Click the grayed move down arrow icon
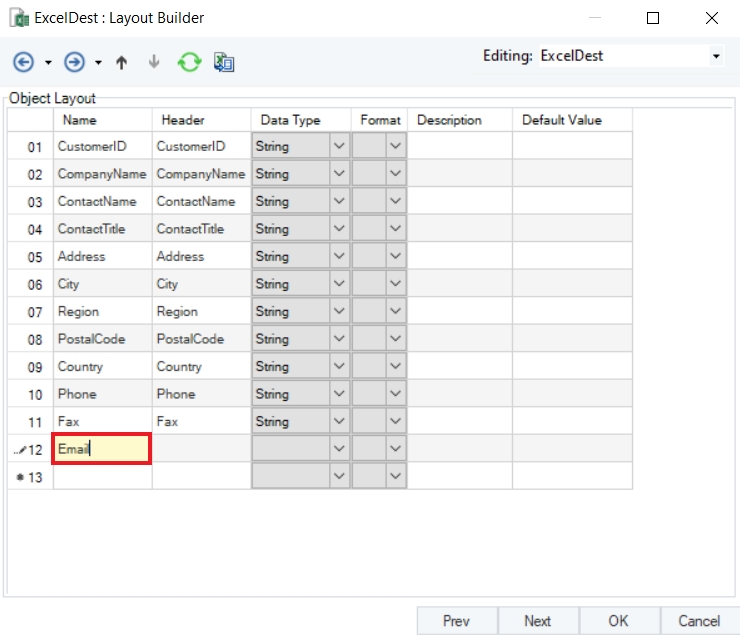 154,62
